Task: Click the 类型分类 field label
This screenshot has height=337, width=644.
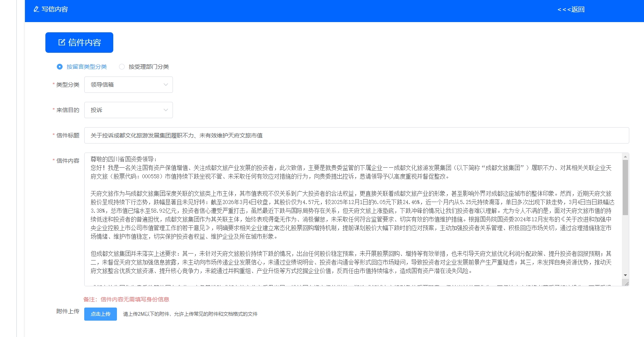Action: [x=68, y=85]
